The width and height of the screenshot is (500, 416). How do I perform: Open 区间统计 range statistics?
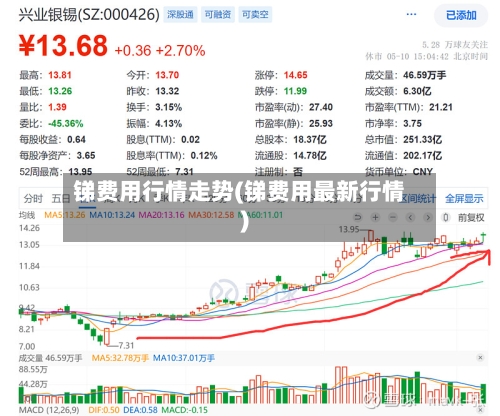click(418, 199)
